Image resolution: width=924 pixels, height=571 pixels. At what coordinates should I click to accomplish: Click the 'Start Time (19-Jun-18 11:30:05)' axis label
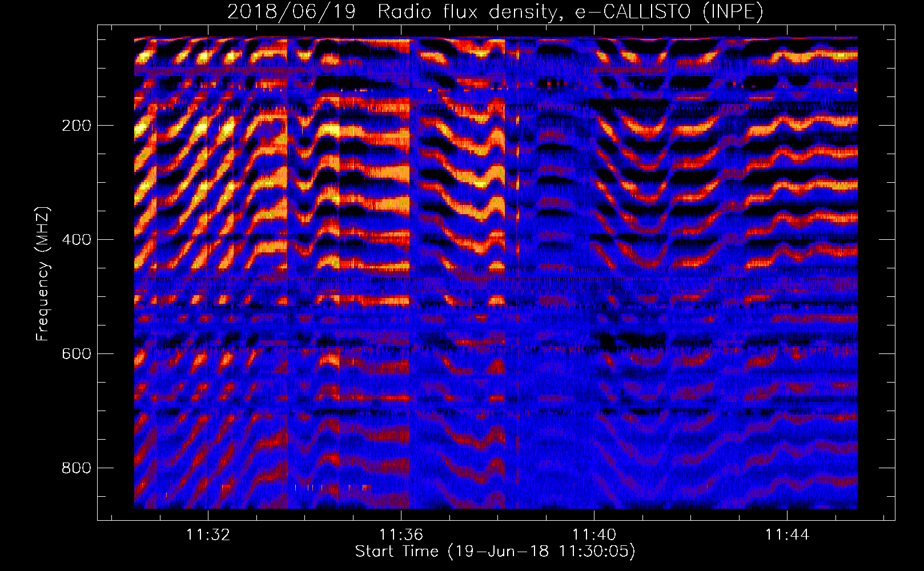[495, 552]
